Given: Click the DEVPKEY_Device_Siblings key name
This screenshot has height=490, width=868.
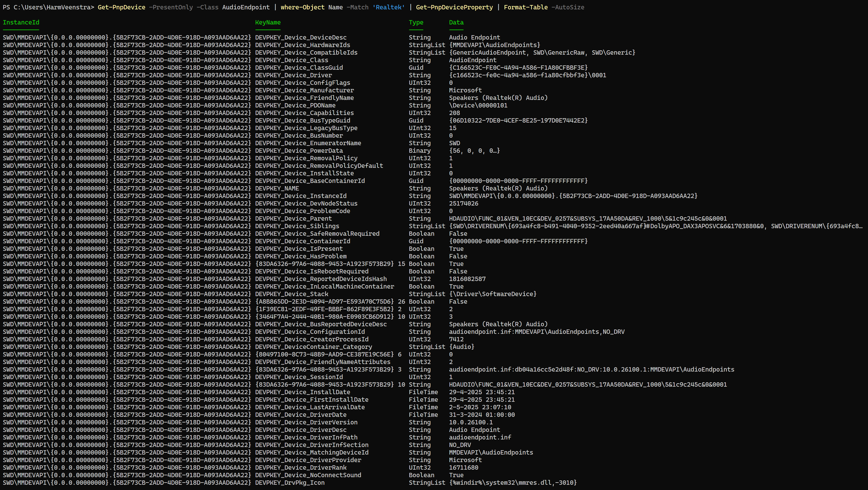Looking at the screenshot, I should click(x=297, y=226).
